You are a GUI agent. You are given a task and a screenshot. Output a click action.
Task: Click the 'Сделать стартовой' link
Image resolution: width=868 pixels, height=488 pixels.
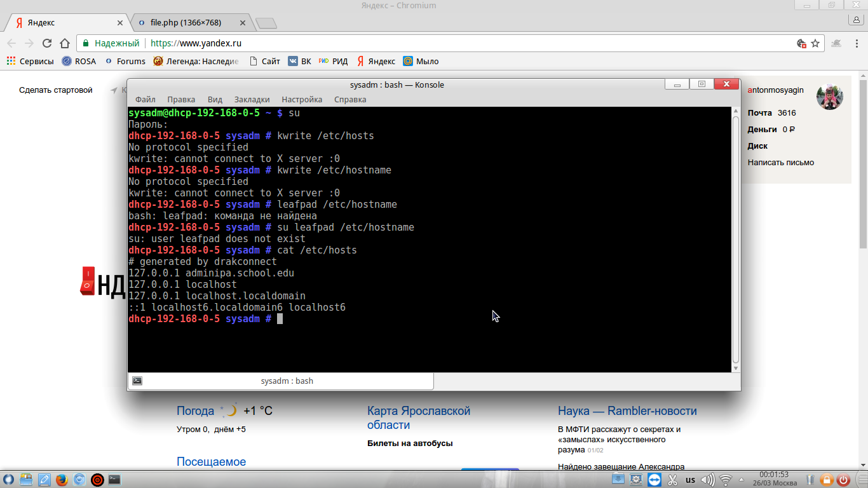pos(56,90)
